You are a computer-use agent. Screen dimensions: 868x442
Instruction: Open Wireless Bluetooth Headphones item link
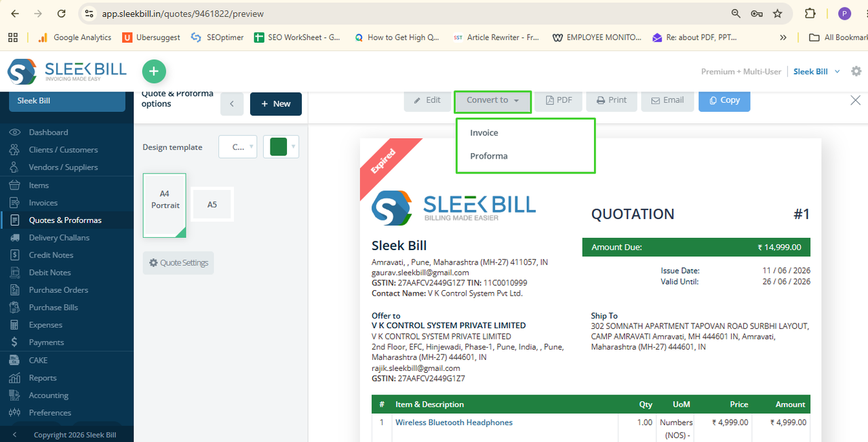coord(454,422)
